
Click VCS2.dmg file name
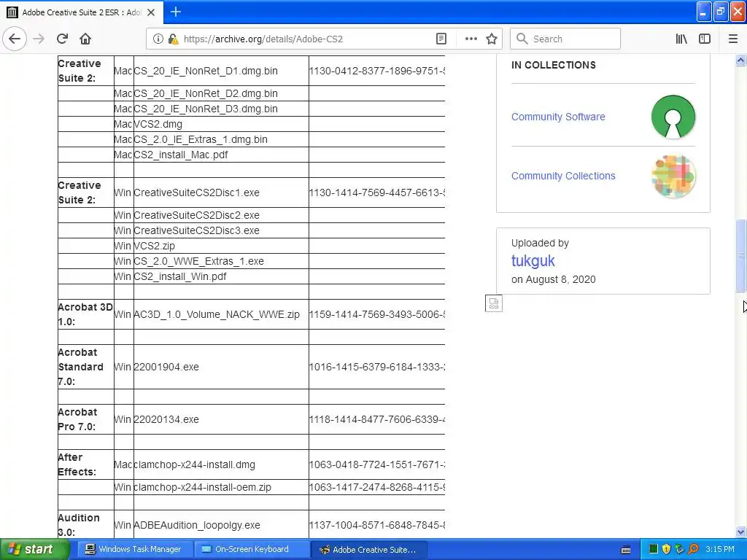click(x=158, y=124)
